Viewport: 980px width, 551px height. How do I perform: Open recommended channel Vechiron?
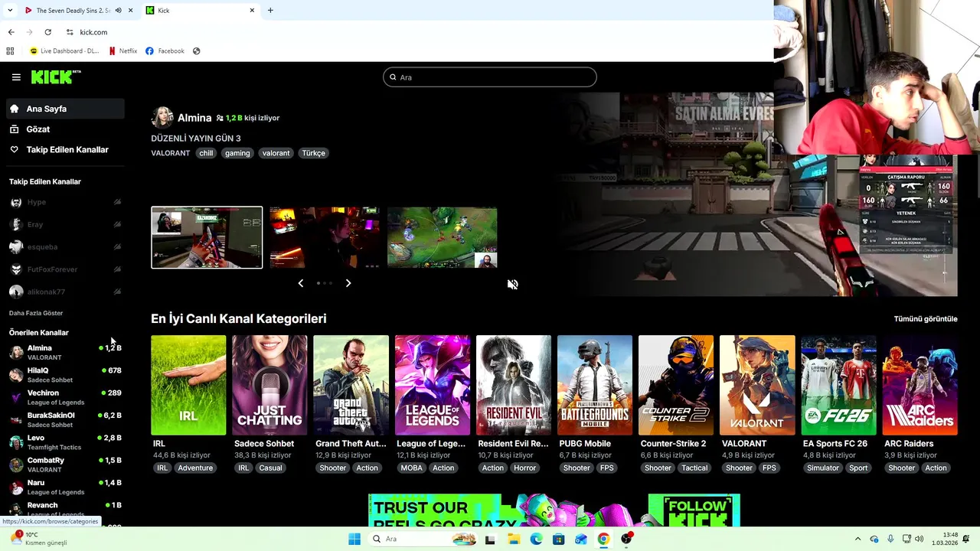tap(65, 397)
